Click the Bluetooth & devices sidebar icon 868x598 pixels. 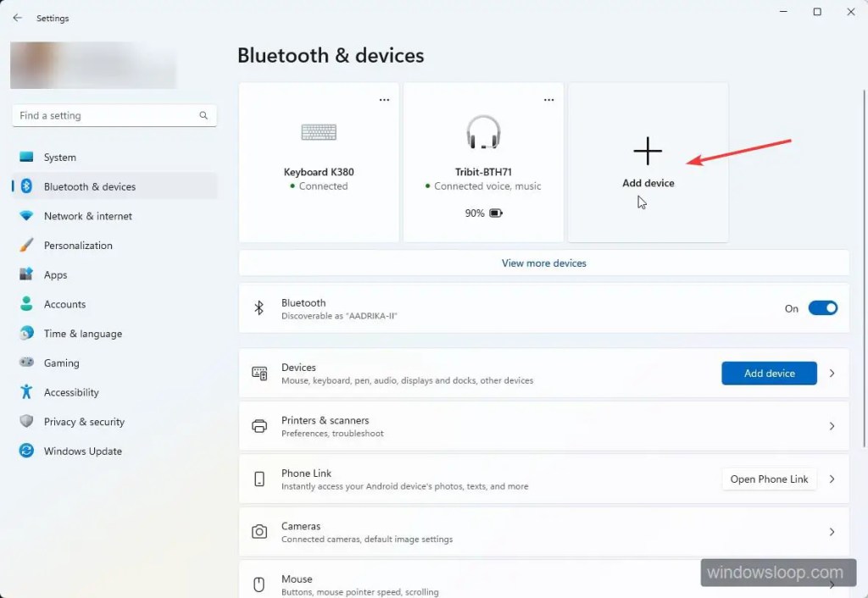coord(26,186)
